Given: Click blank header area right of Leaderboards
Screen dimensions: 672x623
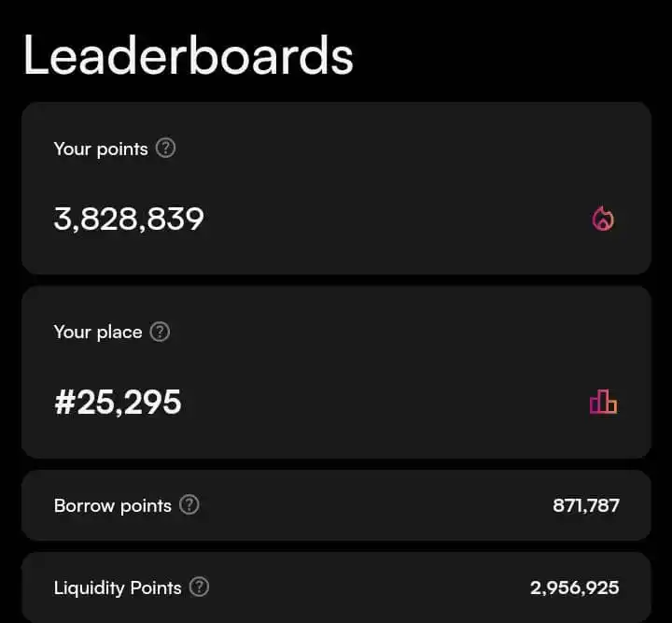Looking at the screenshot, I should [513, 54].
